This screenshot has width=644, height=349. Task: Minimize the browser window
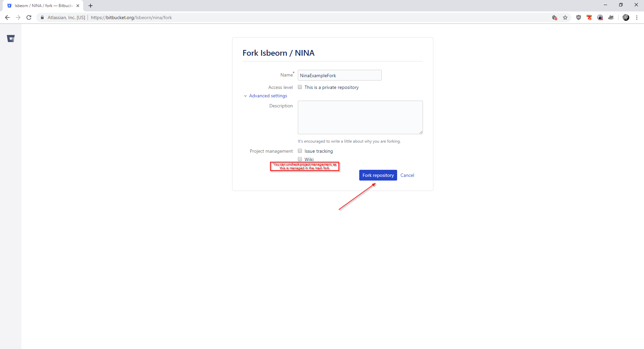click(x=605, y=5)
